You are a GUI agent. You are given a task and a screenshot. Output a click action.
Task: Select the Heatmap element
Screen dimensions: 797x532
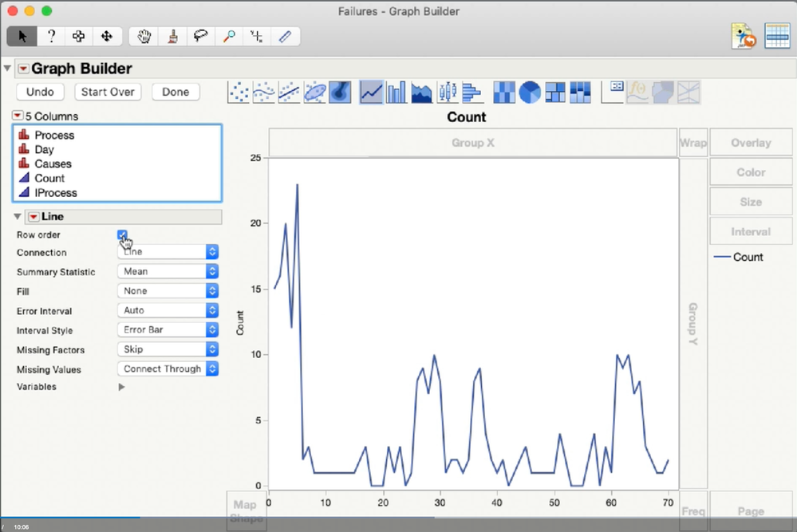coord(504,93)
